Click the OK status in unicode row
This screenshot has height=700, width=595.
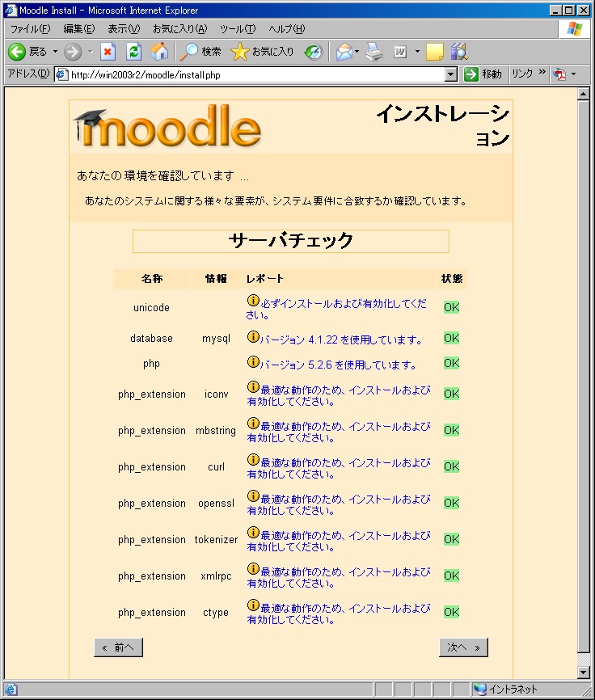point(451,307)
